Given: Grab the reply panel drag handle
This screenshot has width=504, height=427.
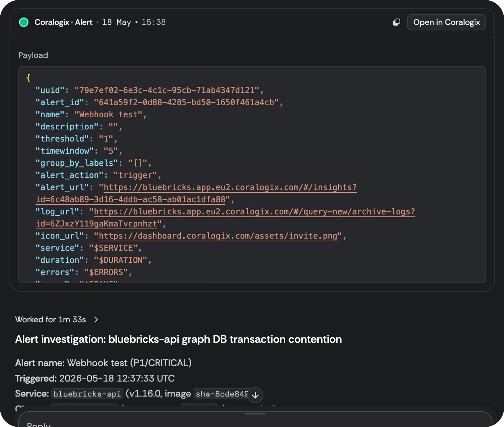Looking at the screenshot, I should click(x=255, y=414).
